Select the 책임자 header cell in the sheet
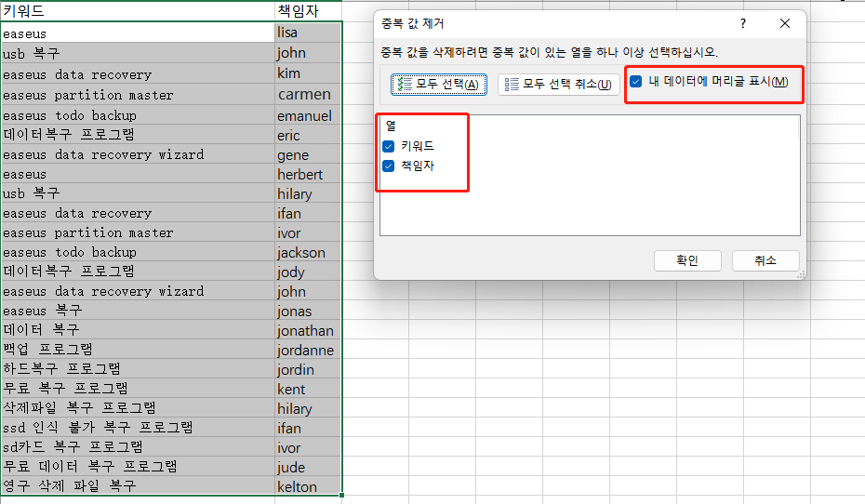 click(x=309, y=11)
